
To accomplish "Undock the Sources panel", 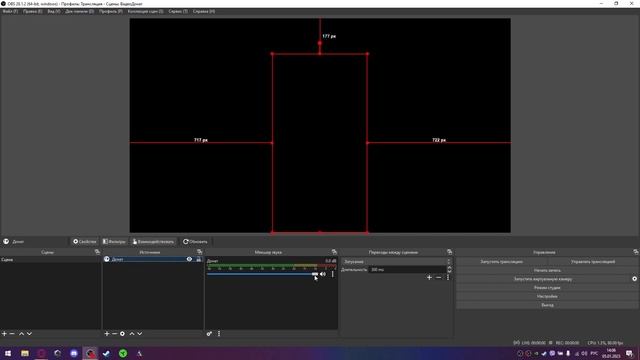I will click(200, 252).
